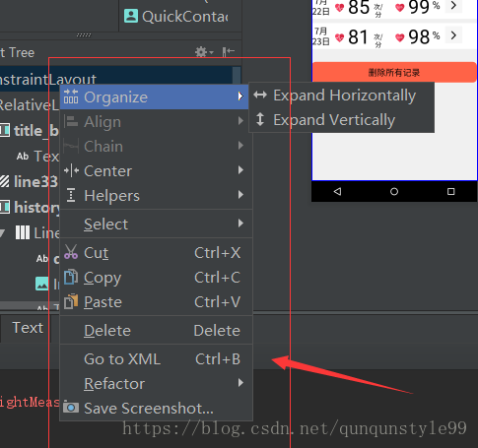Click the heart icon beside 81

coord(339,37)
